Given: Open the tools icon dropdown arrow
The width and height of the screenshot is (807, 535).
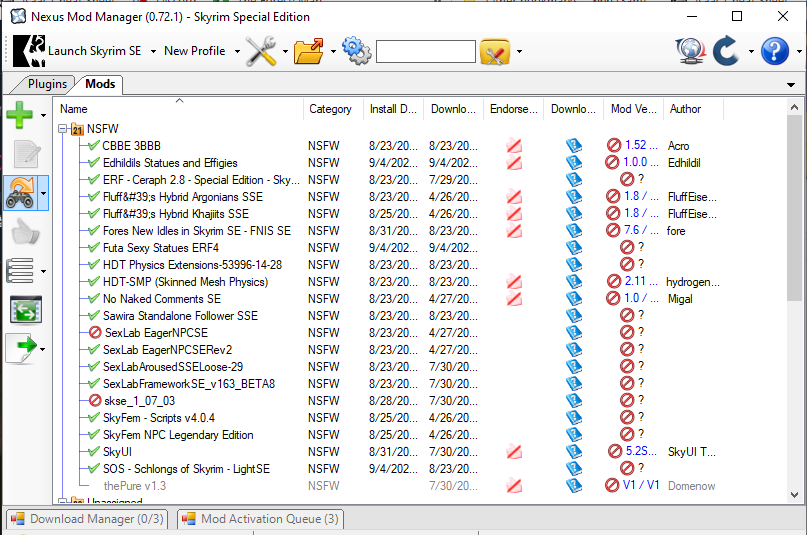Looking at the screenshot, I should (x=285, y=51).
